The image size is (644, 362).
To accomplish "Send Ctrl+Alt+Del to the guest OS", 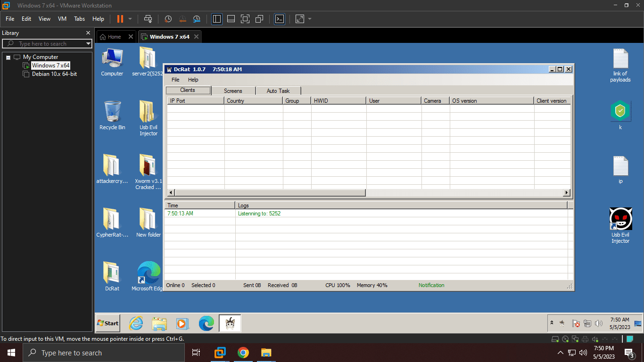I will click(x=148, y=19).
